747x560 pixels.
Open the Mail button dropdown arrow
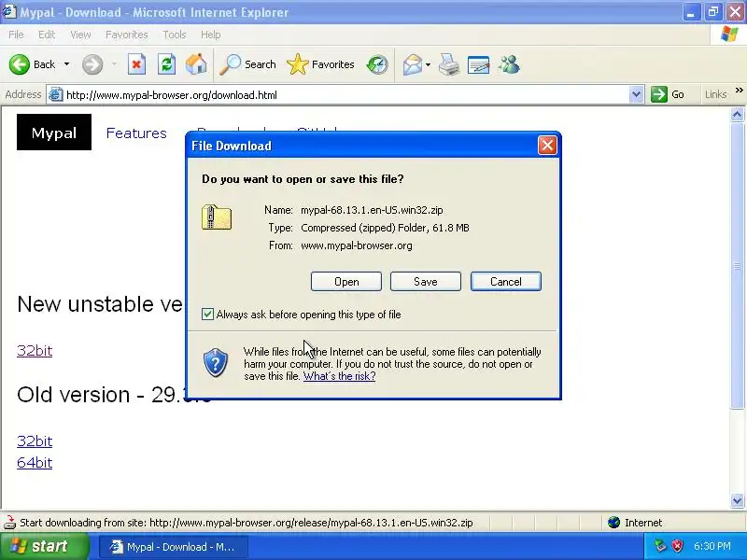pos(428,64)
